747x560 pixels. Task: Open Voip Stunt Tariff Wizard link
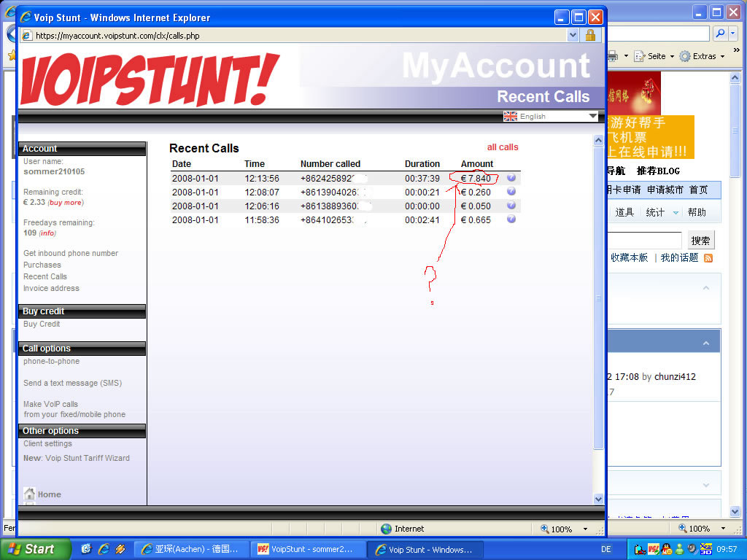tap(88, 458)
